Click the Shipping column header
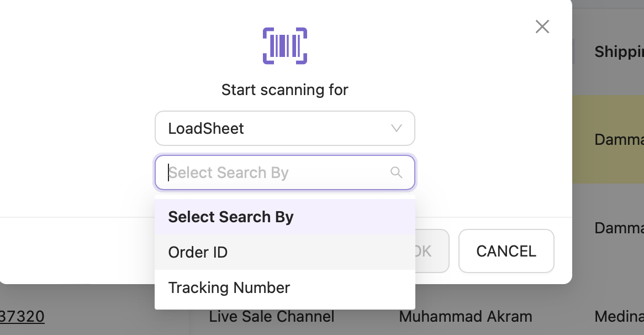The width and height of the screenshot is (644, 335). (619, 51)
